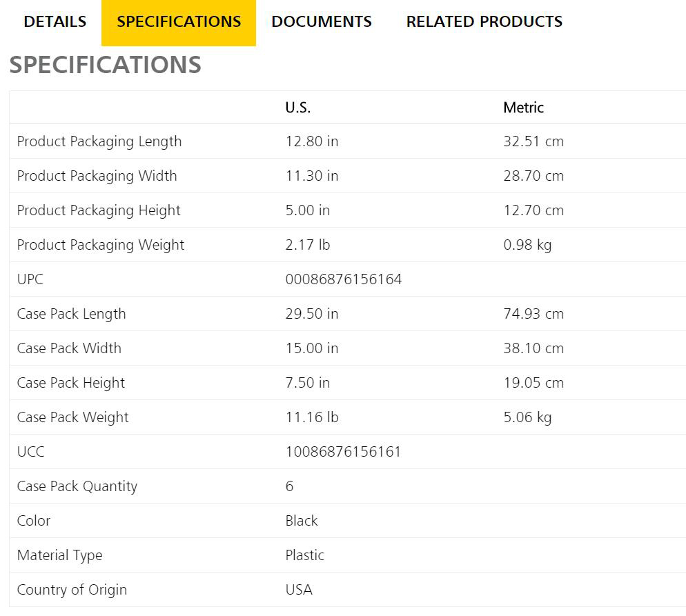Click the value 74.93 cm
The image size is (686, 616).
533,314
